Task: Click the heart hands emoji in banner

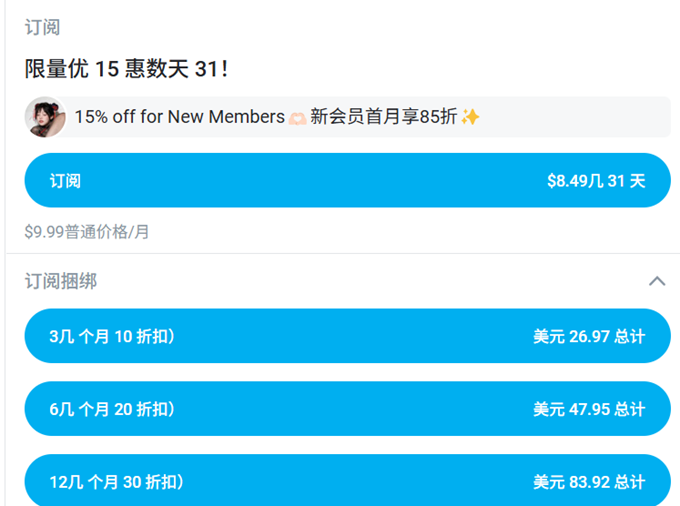Action: pos(298,118)
